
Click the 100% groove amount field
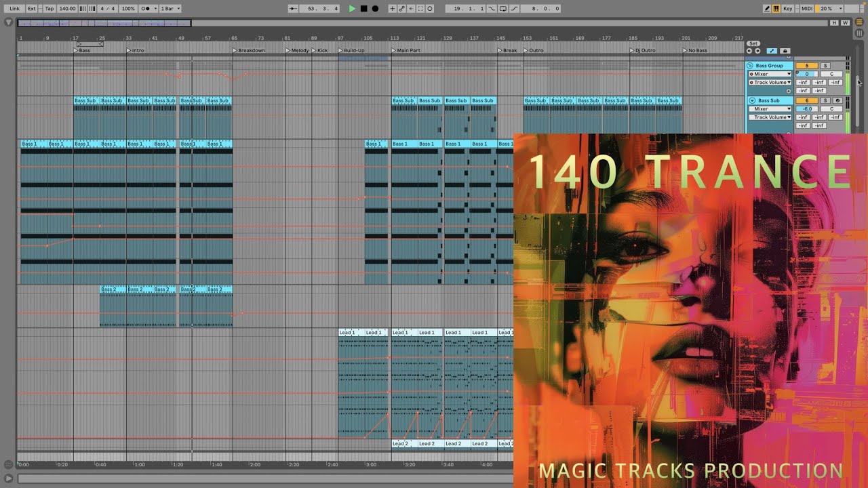tap(128, 9)
